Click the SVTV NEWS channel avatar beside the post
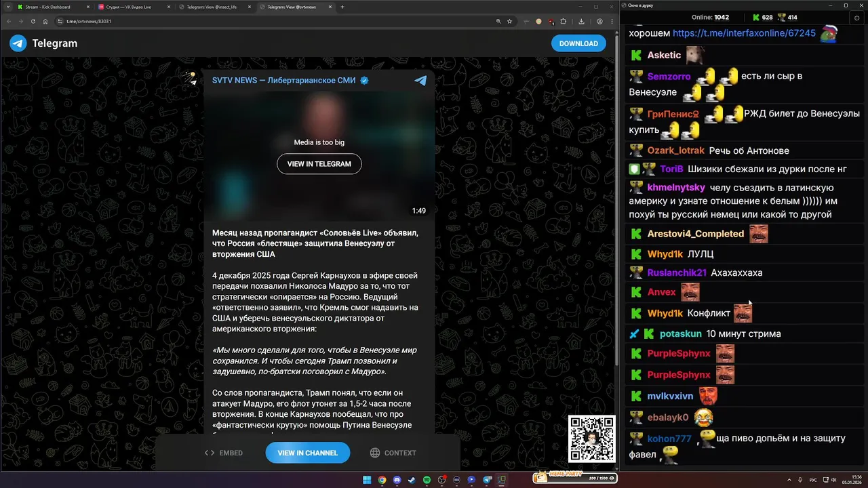868x488 pixels. [x=189, y=79]
